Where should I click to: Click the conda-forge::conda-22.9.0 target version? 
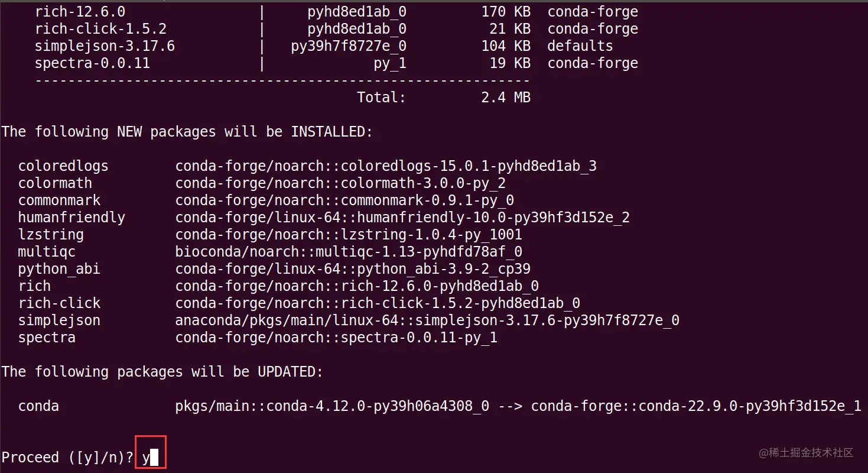pos(695,406)
